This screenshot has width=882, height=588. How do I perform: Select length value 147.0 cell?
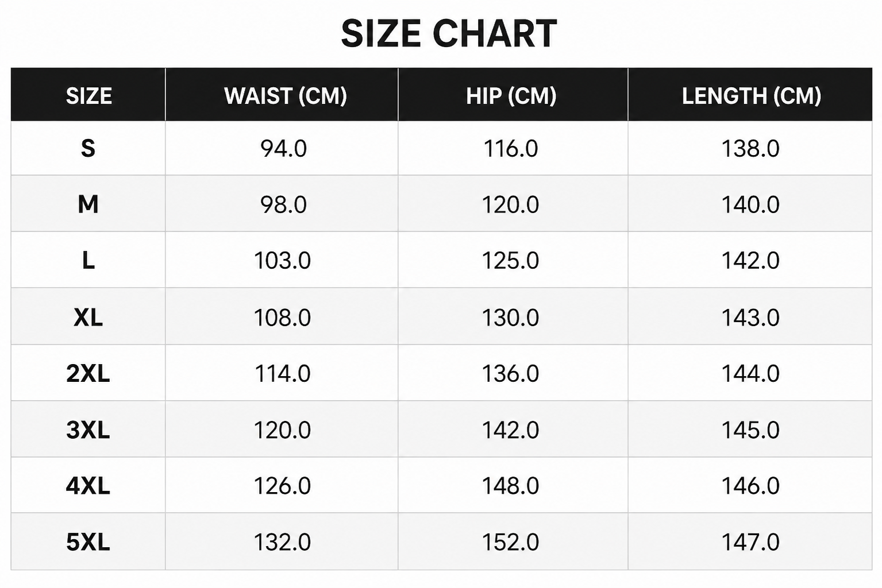(750, 542)
